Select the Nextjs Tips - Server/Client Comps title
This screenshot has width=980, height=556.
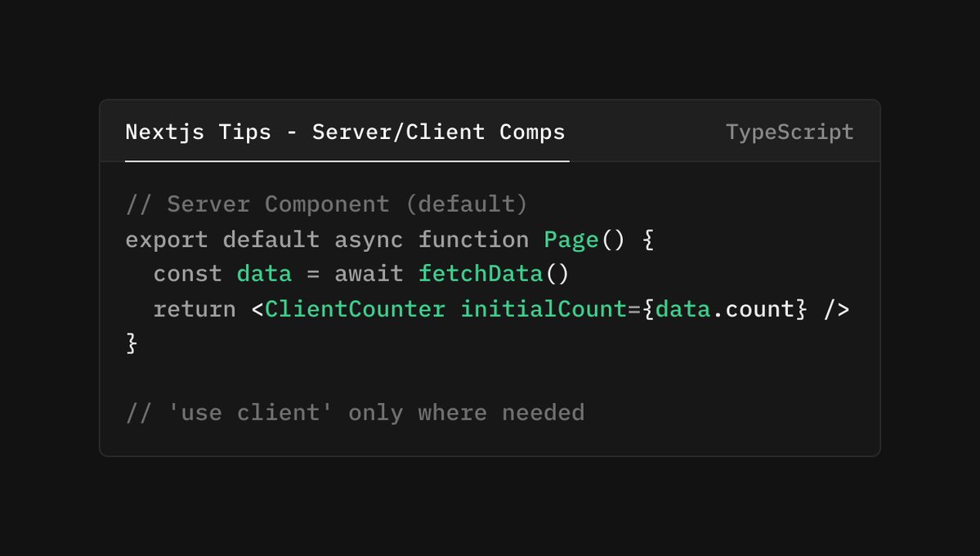(345, 132)
